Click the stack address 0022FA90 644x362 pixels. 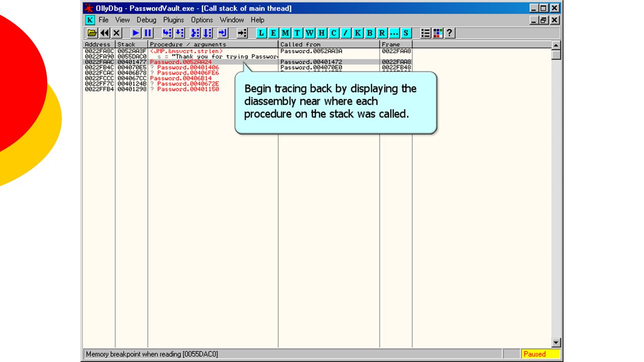100,57
